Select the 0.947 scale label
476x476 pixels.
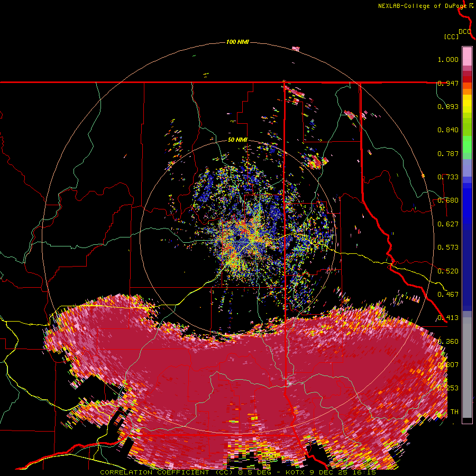[448, 83]
